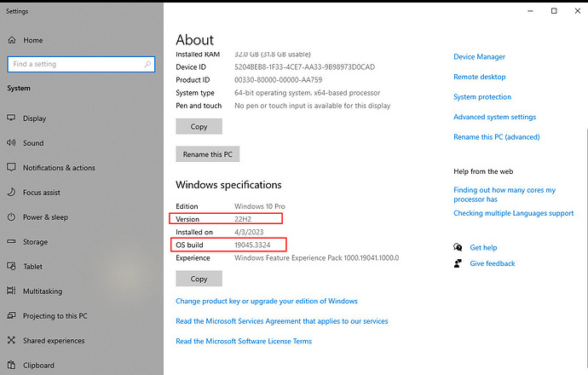Click the Installed on date 4/3/2023
Image resolution: width=588 pixels, height=375 pixels.
[x=249, y=232]
